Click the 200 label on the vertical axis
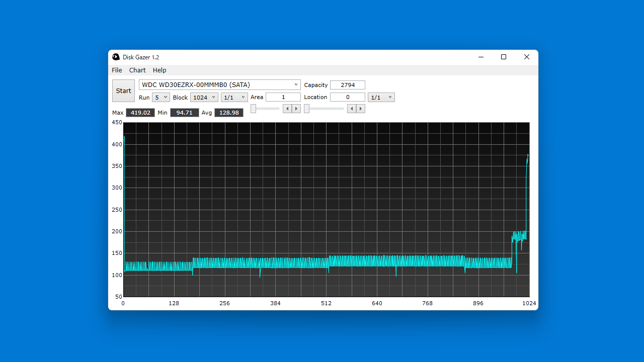This screenshot has width=644, height=362. point(117,231)
